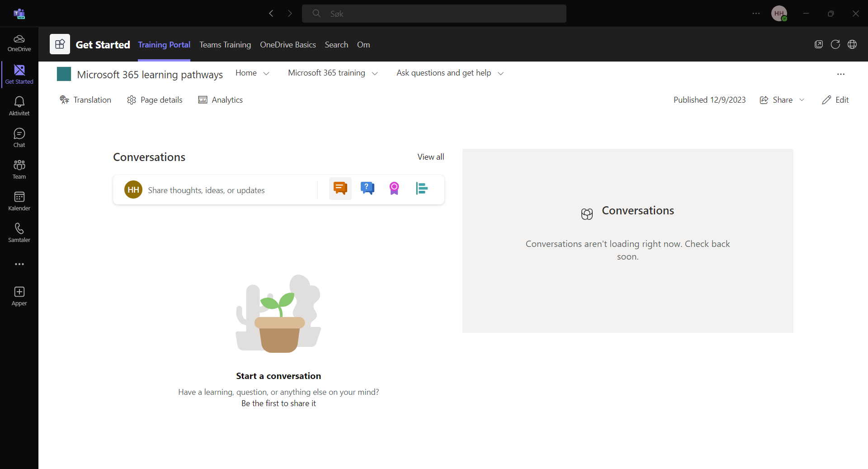Open Samtaler calls section

19,233
